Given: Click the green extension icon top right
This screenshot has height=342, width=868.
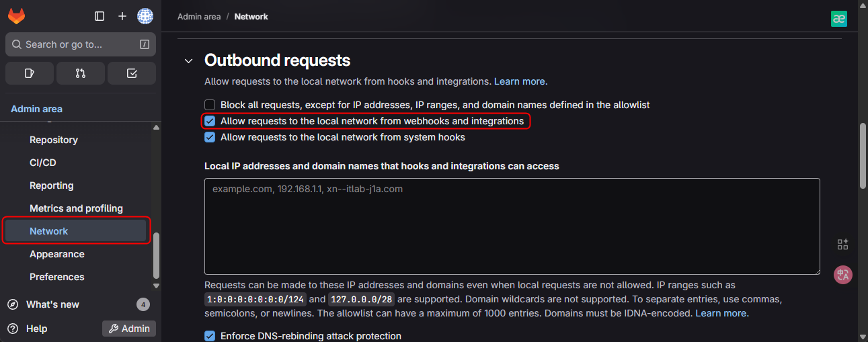Looking at the screenshot, I should click(838, 19).
